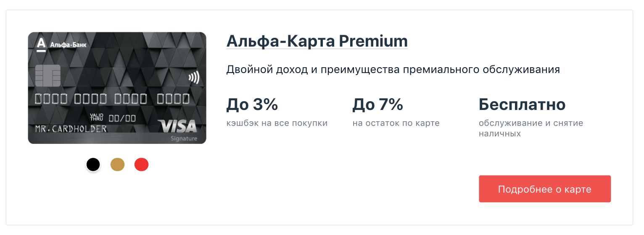Click the card's chip icon

[48, 76]
